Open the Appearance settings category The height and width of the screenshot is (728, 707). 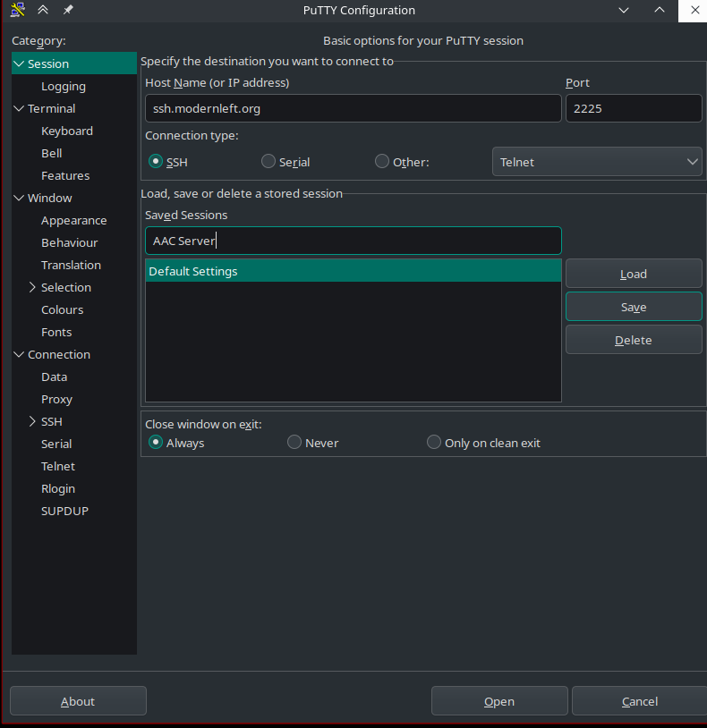point(74,221)
